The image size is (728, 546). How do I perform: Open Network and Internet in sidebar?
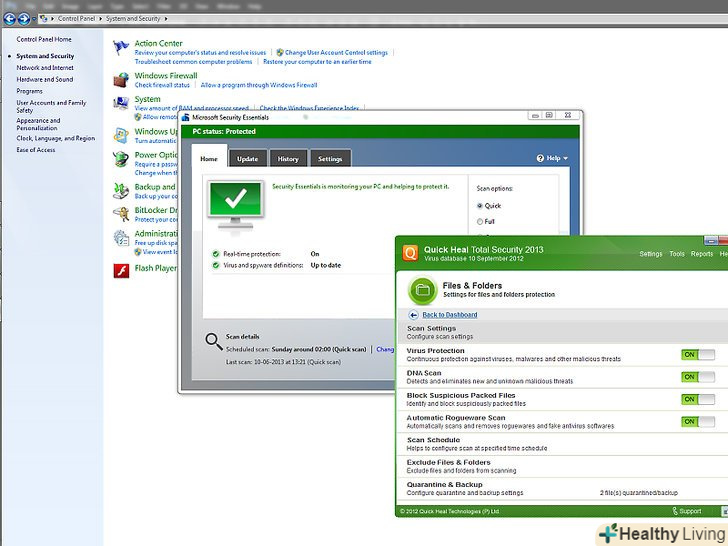click(x=45, y=68)
